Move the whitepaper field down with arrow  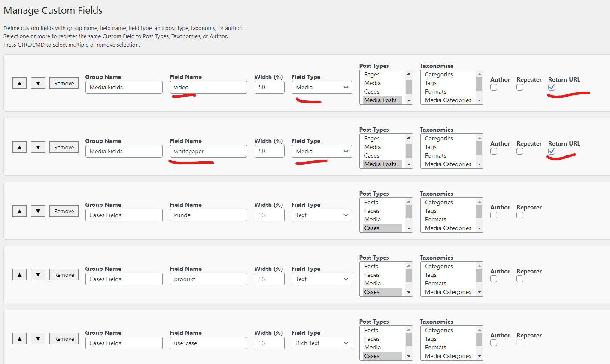pyautogui.click(x=38, y=147)
